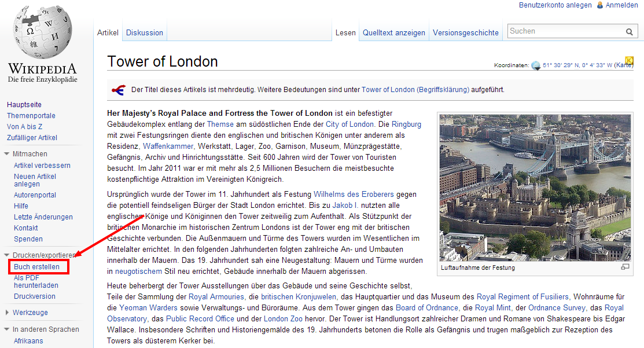The image size is (644, 348).
Task: Click the Spenden sidebar link
Action: pos(28,239)
